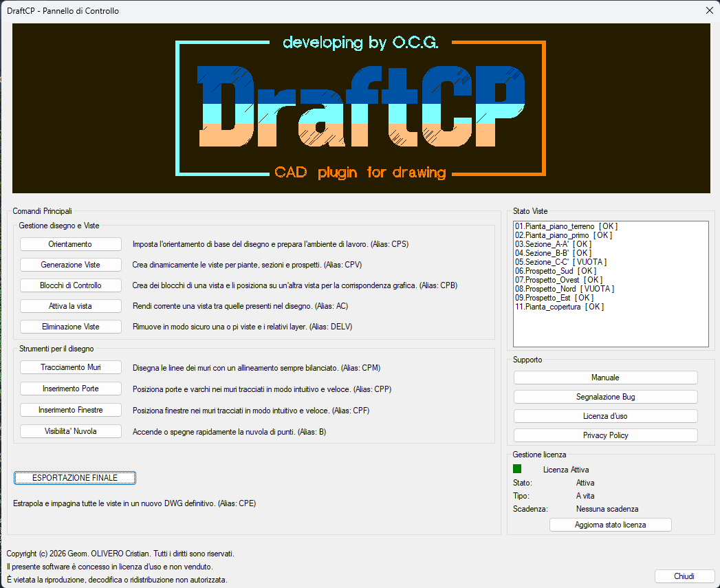The image size is (720, 588).
Task: Run ESPORTAZIONE FINALE
Action: coord(75,478)
